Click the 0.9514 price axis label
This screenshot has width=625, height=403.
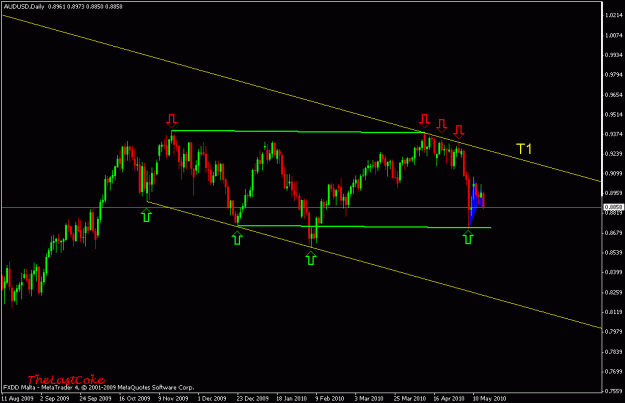click(x=613, y=114)
